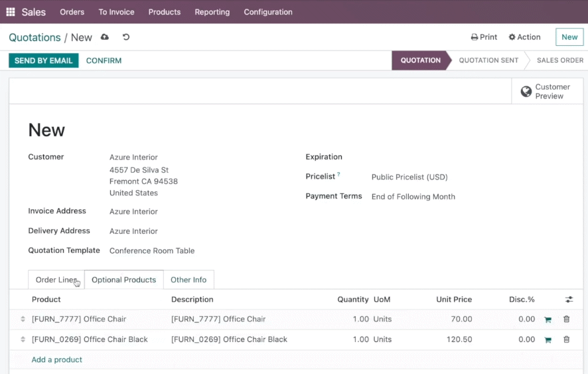Click the Customer Preview globe icon
Screen dimensions: 588x374
(526, 91)
